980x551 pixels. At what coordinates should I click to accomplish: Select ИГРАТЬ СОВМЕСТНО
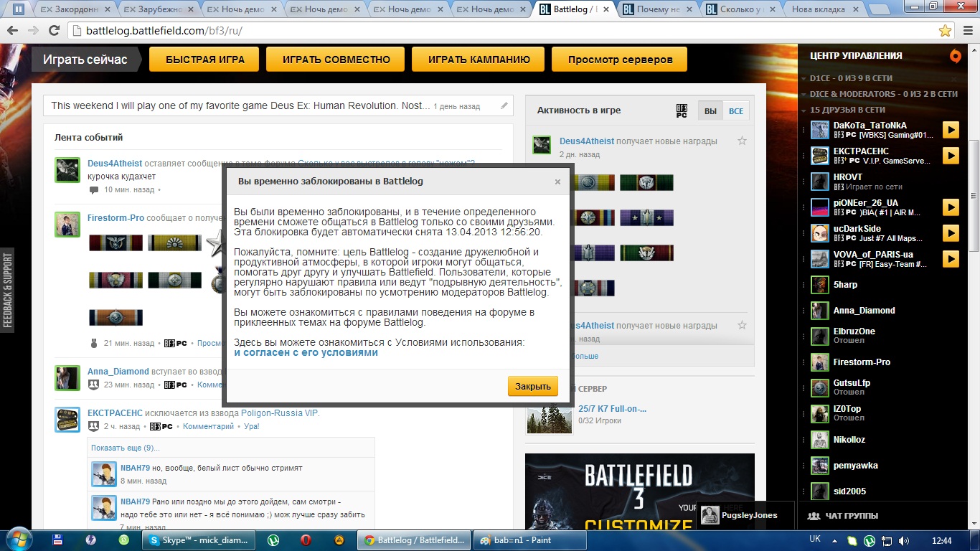pos(336,60)
